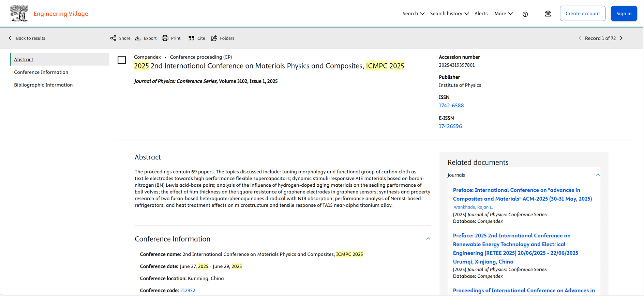Expand the Search history dropdown
This screenshot has width=644, height=296.
tap(449, 14)
